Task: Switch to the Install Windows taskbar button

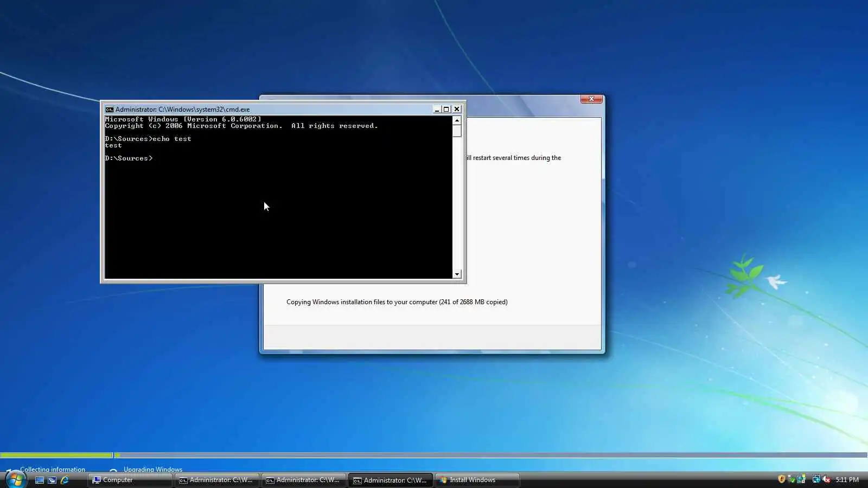Action: tap(477, 480)
